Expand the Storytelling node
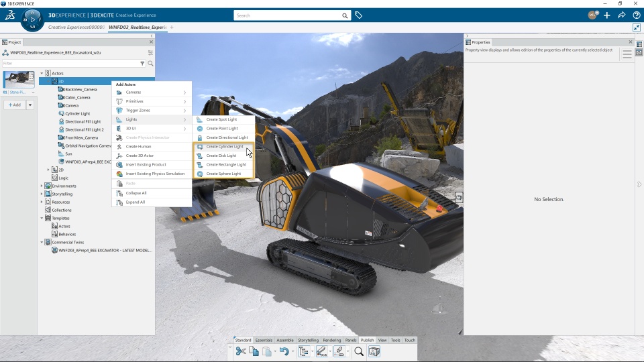The image size is (644, 362). tap(42, 194)
